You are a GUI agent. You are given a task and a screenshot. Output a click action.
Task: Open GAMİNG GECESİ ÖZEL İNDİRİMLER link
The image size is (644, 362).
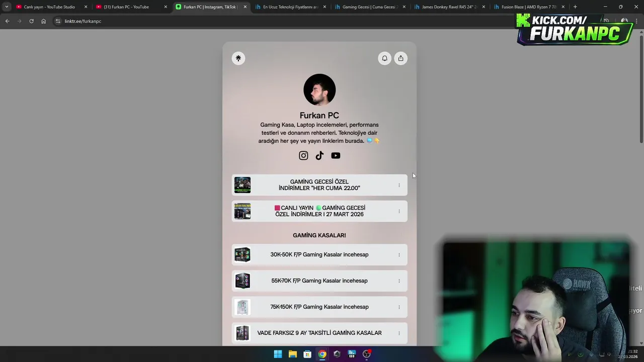[x=319, y=185]
